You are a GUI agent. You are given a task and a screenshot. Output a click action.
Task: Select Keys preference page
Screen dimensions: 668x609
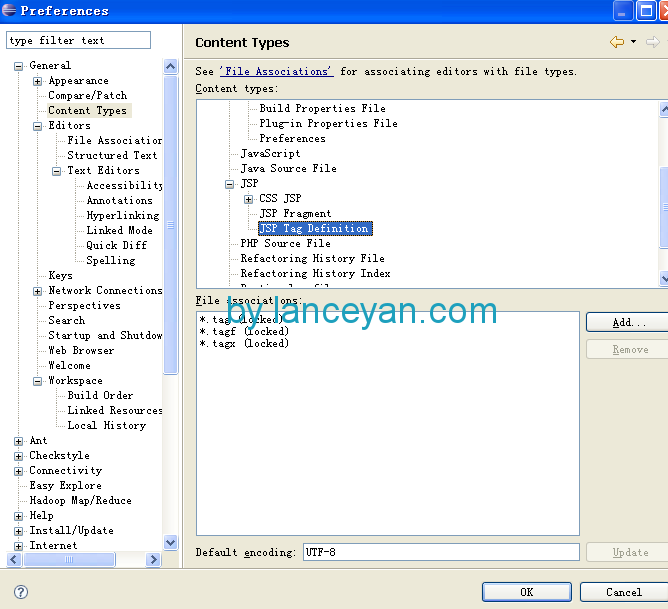click(60, 276)
